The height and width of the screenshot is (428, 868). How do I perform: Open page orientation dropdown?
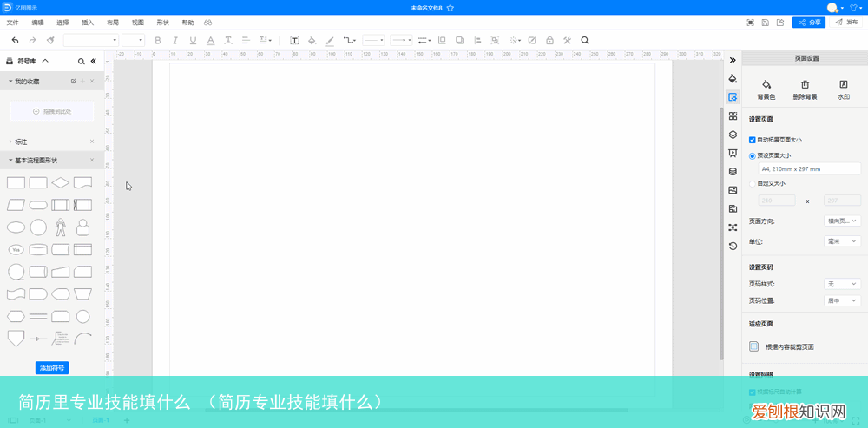pos(843,221)
